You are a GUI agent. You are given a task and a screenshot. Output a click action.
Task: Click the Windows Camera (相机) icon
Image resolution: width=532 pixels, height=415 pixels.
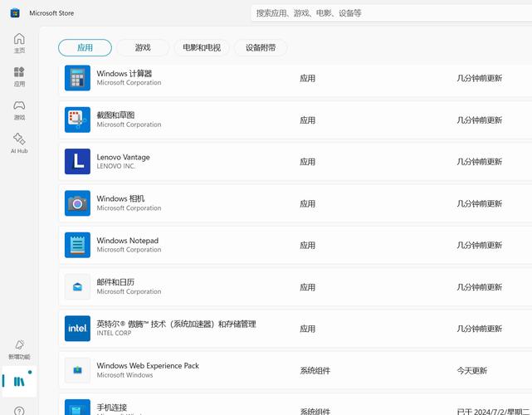click(x=77, y=203)
